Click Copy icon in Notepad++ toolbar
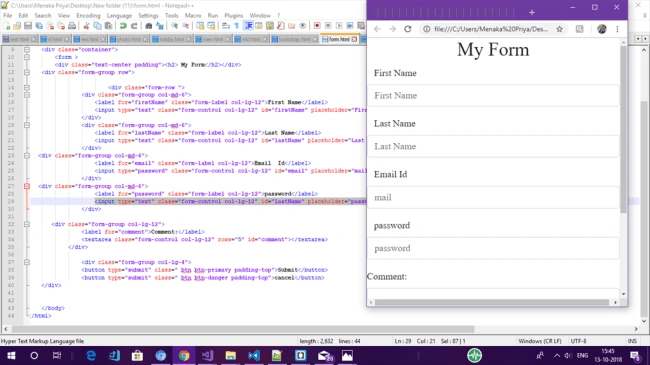The width and height of the screenshot is (650, 365). pyautogui.click(x=97, y=26)
